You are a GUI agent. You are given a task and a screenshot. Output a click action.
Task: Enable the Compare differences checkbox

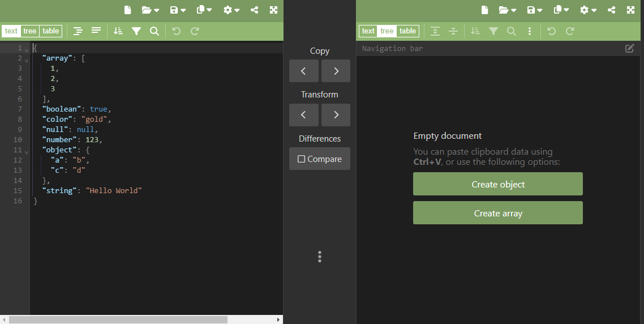pos(301,159)
